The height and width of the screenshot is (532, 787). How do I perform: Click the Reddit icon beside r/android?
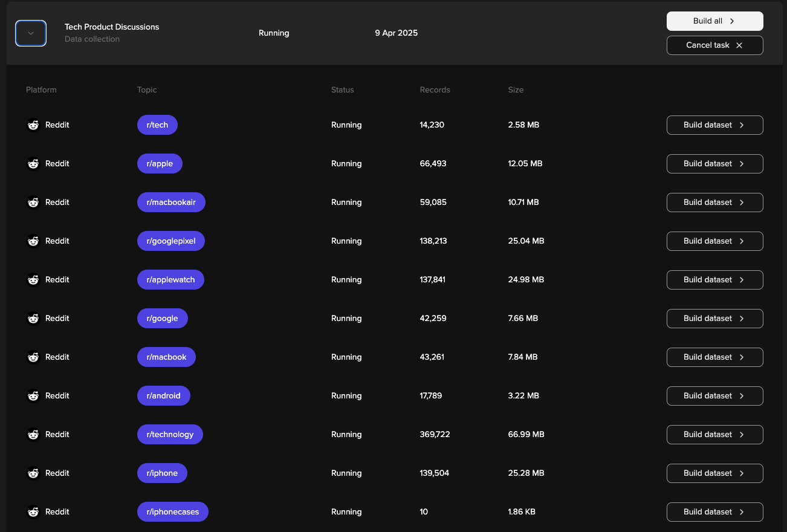pyautogui.click(x=33, y=396)
